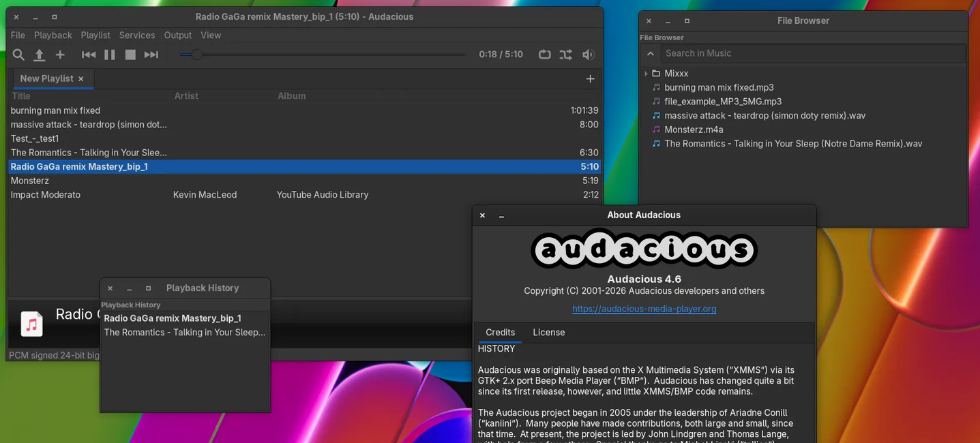Toggle shuffle mode

pyautogui.click(x=566, y=55)
